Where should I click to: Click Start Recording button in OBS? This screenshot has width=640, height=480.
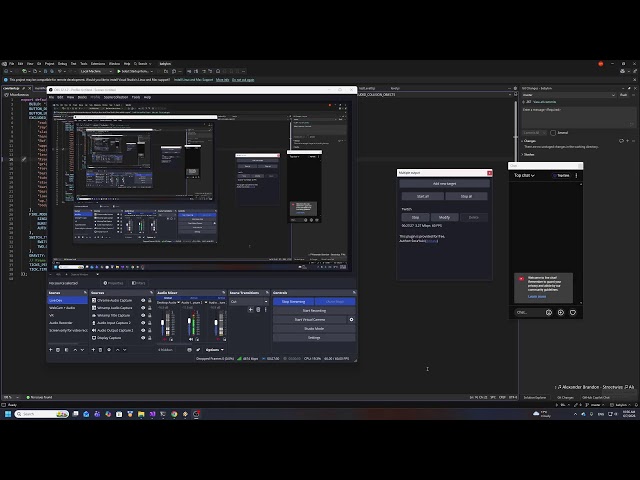(314, 311)
